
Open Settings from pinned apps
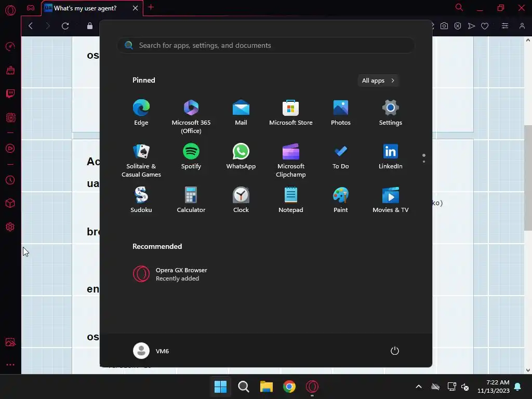391,113
